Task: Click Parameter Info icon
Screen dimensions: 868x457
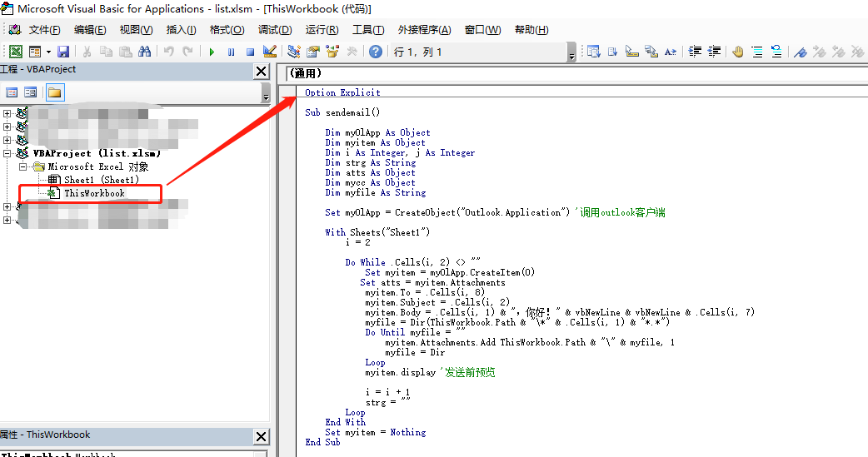Action: coord(651,52)
